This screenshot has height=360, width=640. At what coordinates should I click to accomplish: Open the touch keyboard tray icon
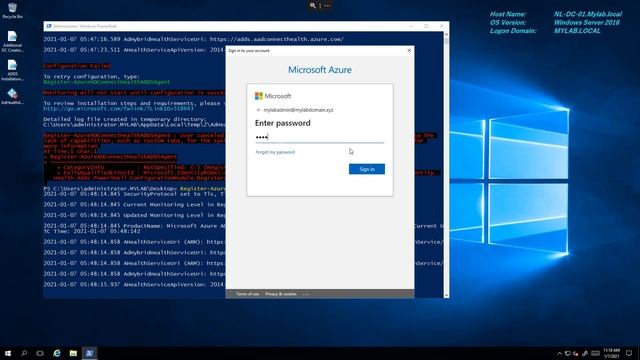[x=596, y=353]
